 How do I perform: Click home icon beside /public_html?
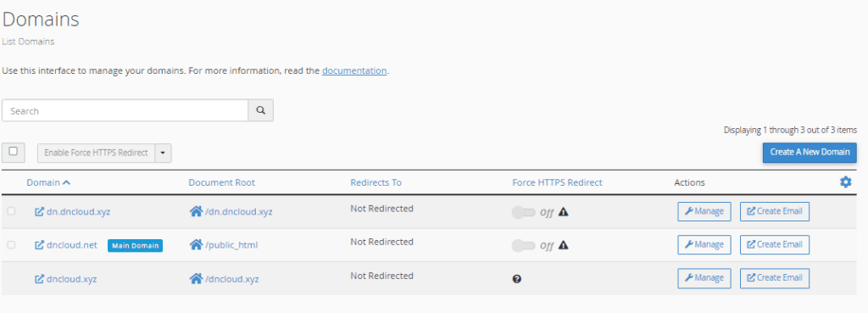pyautogui.click(x=196, y=244)
